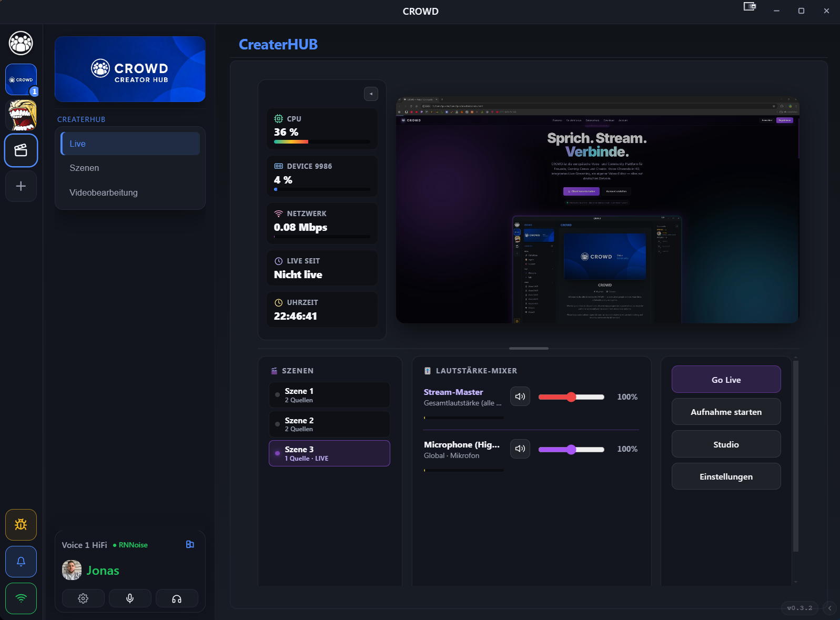The height and width of the screenshot is (620, 840).
Task: Open Videobearbeitung menu item
Action: click(x=130, y=192)
